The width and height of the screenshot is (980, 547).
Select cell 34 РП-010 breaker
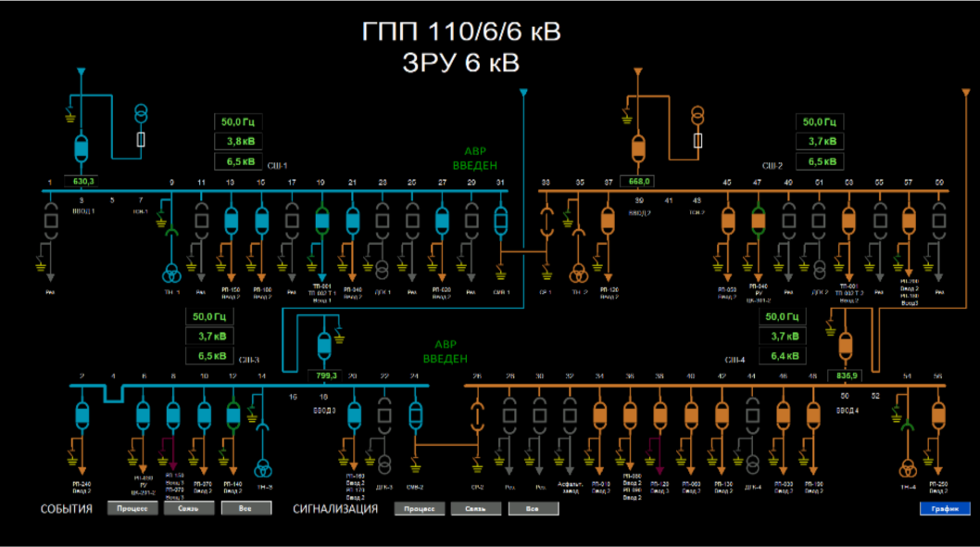click(600, 415)
